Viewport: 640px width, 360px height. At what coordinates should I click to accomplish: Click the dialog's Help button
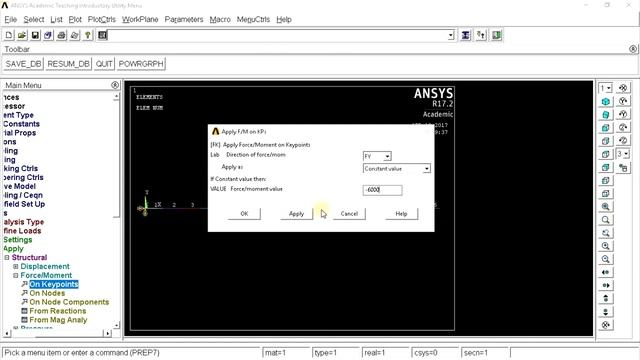point(401,213)
